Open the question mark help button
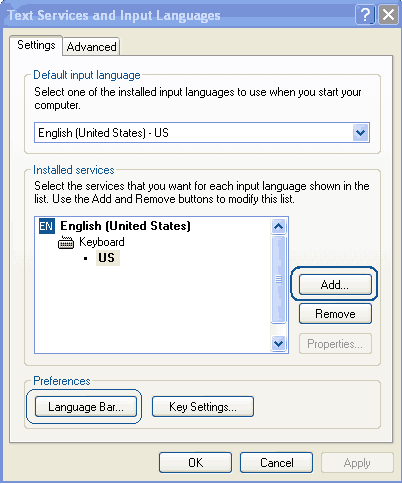This screenshot has width=402, height=484. coord(365,15)
